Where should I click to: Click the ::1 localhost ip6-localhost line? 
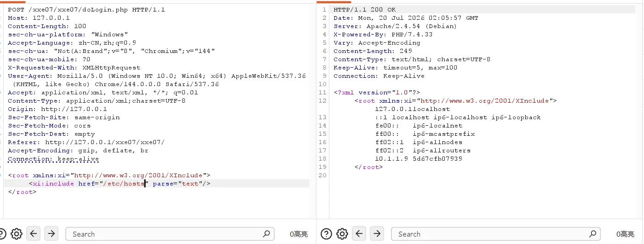click(458, 117)
